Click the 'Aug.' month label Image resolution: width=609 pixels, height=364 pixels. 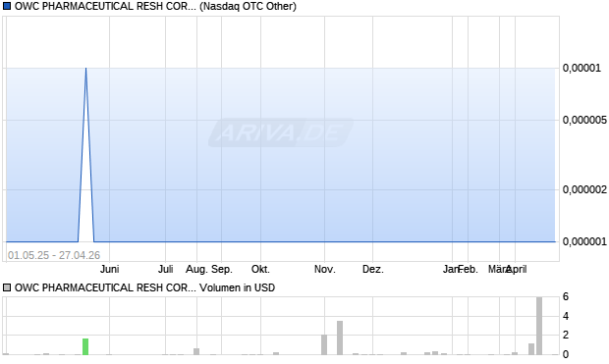coord(196,269)
